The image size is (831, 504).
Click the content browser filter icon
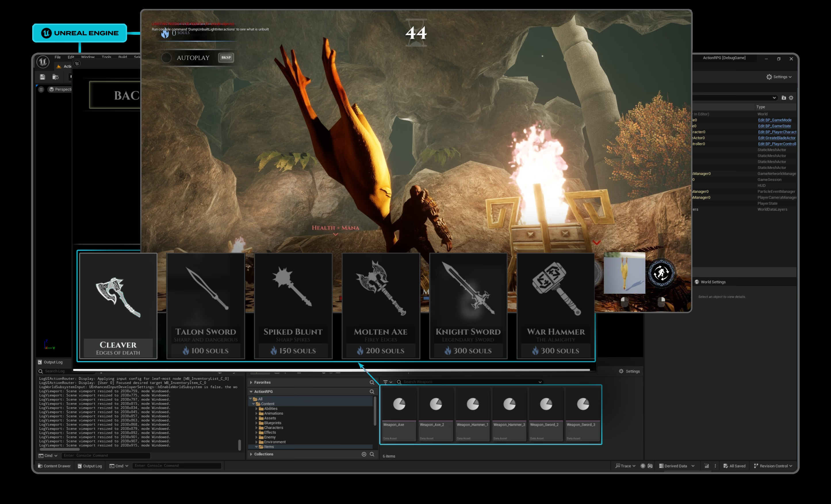click(386, 382)
